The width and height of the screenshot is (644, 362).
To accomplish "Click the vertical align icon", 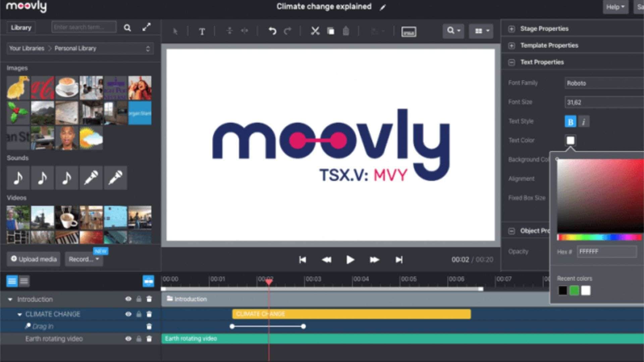I will (229, 31).
